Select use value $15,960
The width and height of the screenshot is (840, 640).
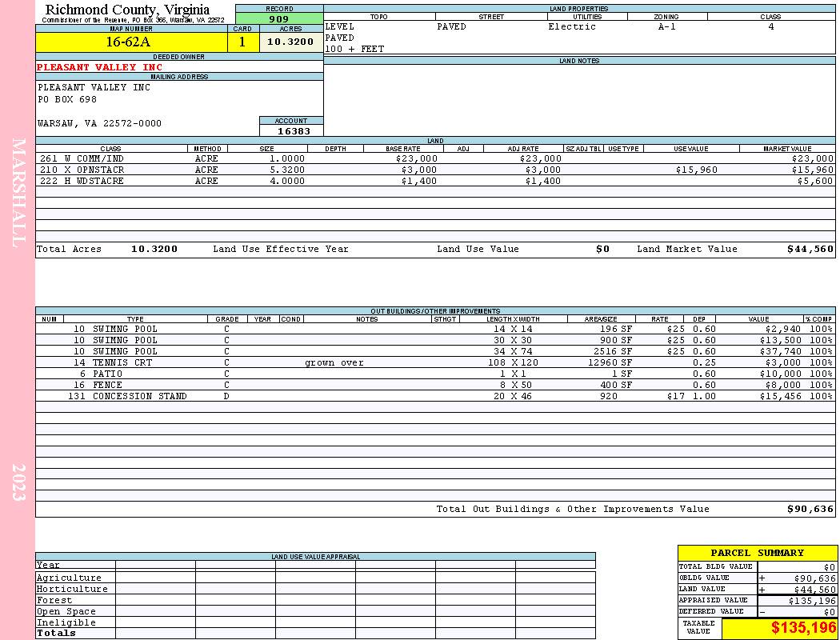click(x=697, y=170)
